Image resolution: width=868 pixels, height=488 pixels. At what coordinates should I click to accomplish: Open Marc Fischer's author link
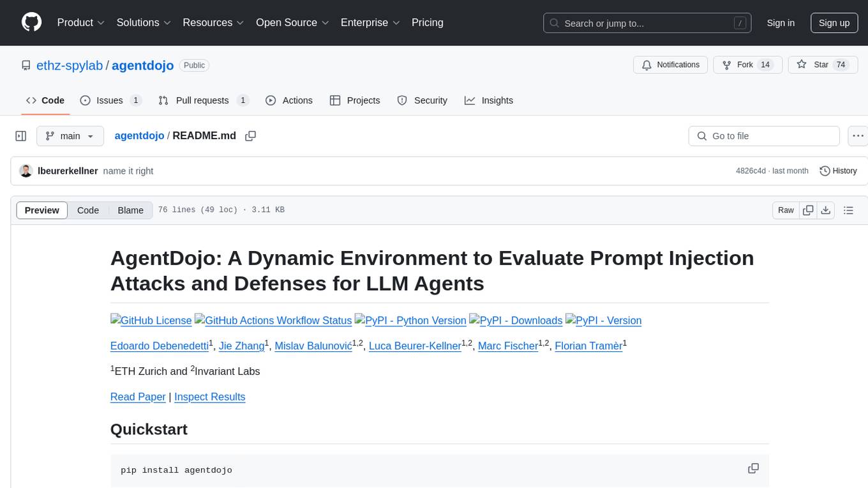point(508,346)
